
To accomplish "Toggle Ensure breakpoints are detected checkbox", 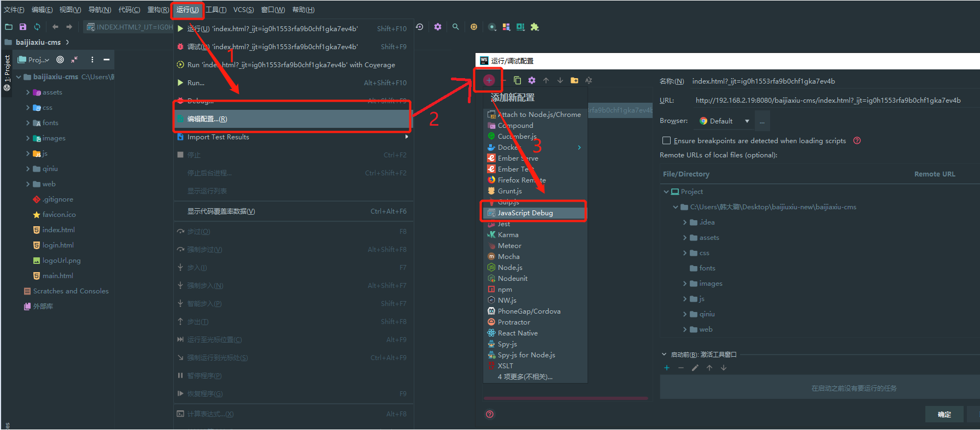I will (666, 140).
